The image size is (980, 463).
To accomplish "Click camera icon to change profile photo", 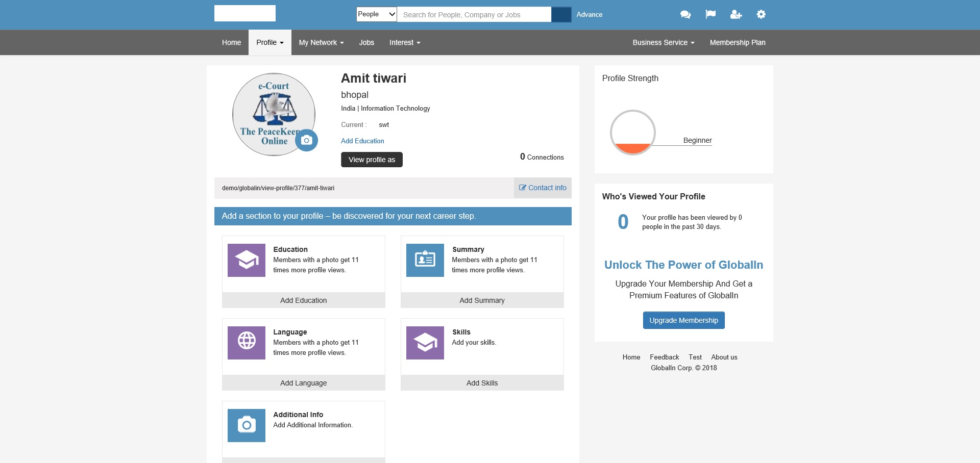I will click(x=306, y=140).
